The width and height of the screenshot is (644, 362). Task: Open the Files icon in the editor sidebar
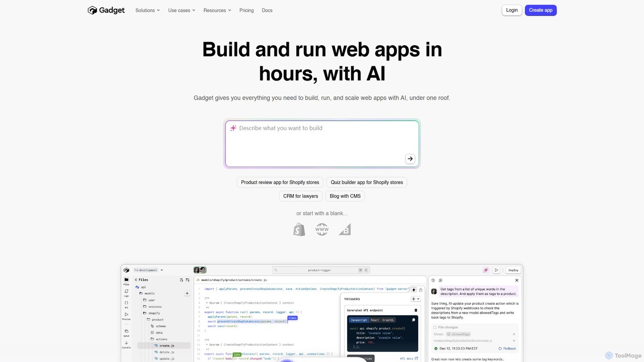click(x=126, y=281)
